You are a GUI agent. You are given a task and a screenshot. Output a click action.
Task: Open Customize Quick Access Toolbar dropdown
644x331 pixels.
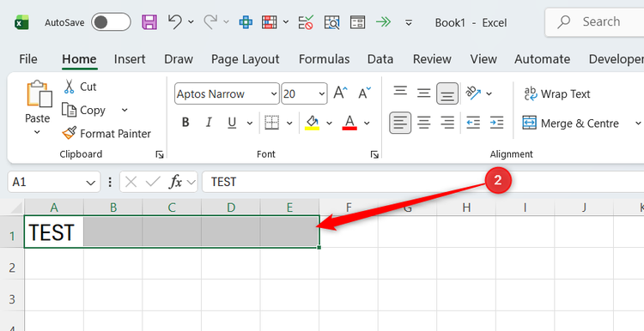(408, 22)
